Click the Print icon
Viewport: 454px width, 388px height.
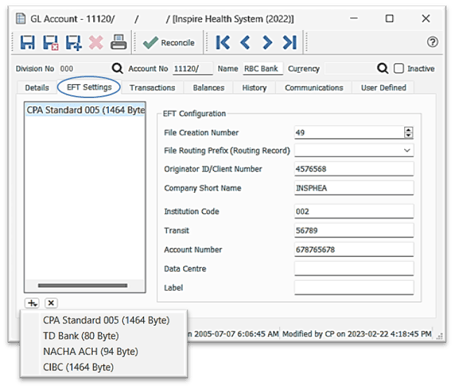[118, 42]
